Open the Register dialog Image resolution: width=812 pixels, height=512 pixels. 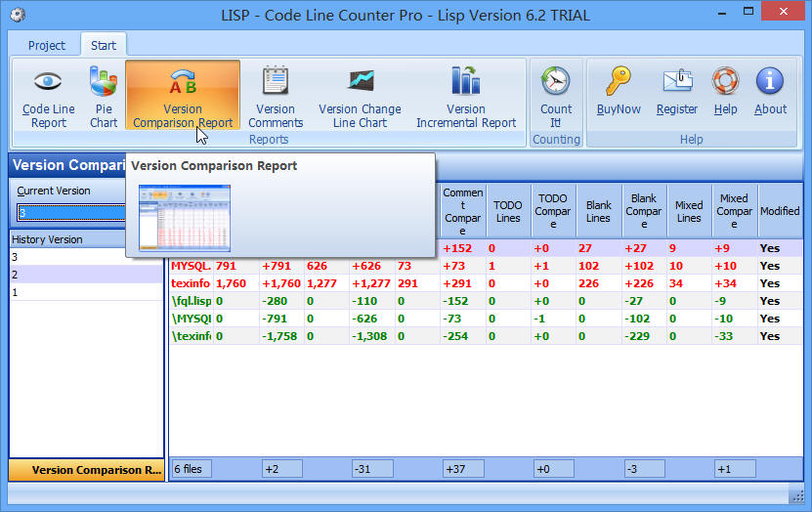point(677,91)
